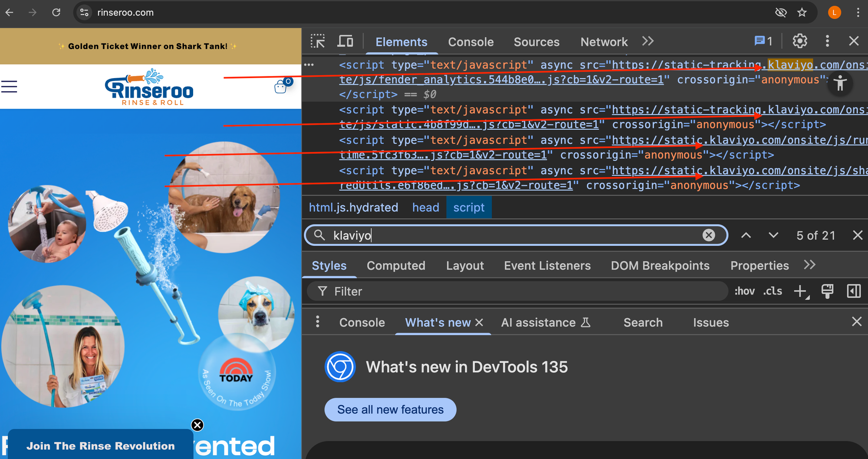This screenshot has height=459, width=868.
Task: Click the crossed-eye tracking protection icon
Action: click(x=781, y=13)
